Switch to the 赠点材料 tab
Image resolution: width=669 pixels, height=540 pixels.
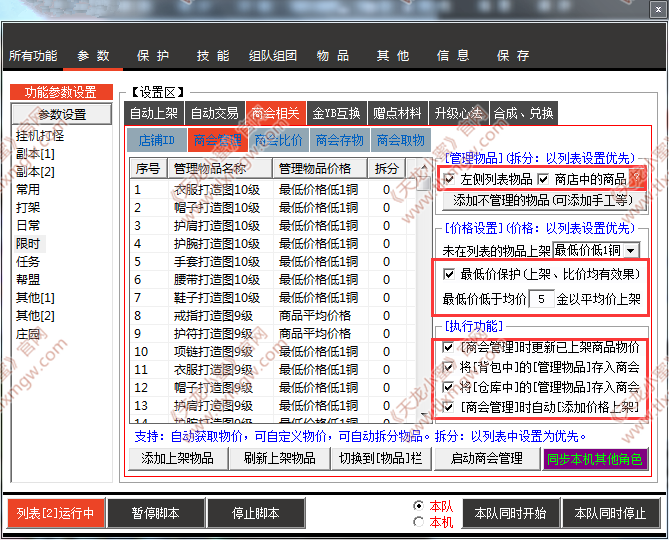397,113
